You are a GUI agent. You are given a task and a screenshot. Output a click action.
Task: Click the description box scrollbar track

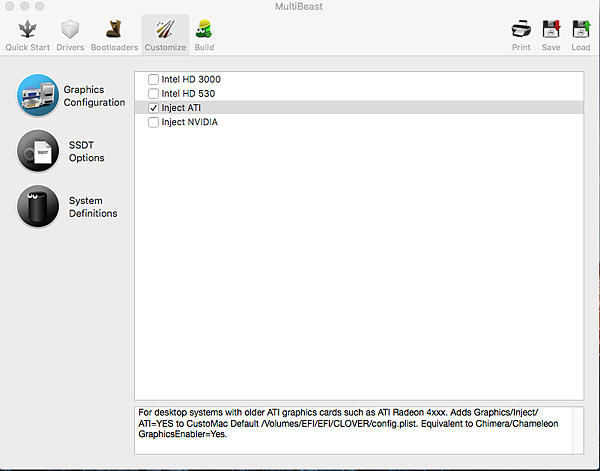pos(578,430)
